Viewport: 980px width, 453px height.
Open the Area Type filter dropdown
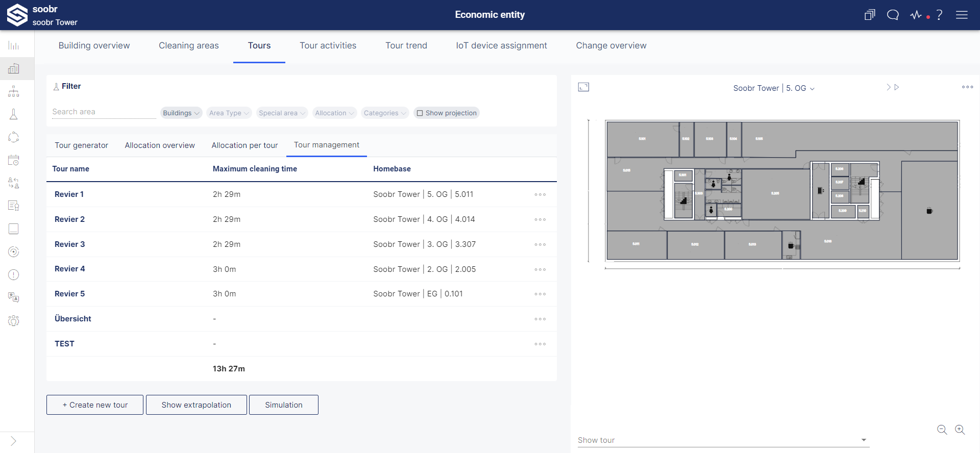[229, 113]
